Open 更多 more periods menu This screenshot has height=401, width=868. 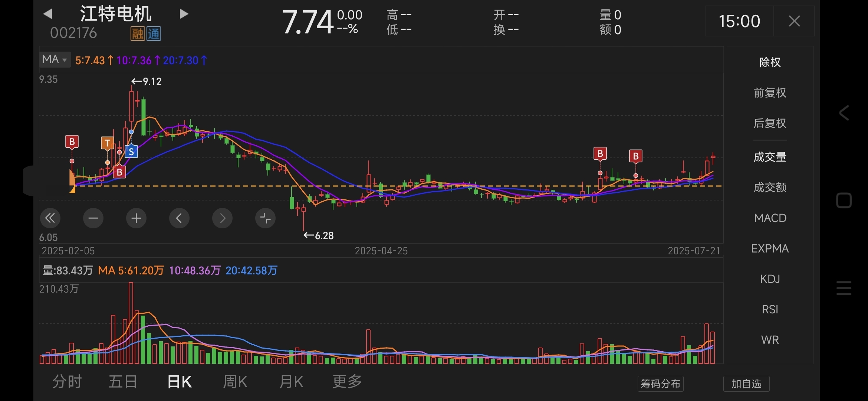[347, 382]
